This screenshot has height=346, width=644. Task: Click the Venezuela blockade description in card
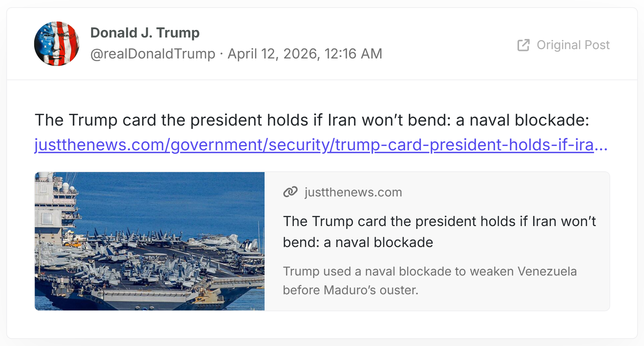tap(429, 280)
